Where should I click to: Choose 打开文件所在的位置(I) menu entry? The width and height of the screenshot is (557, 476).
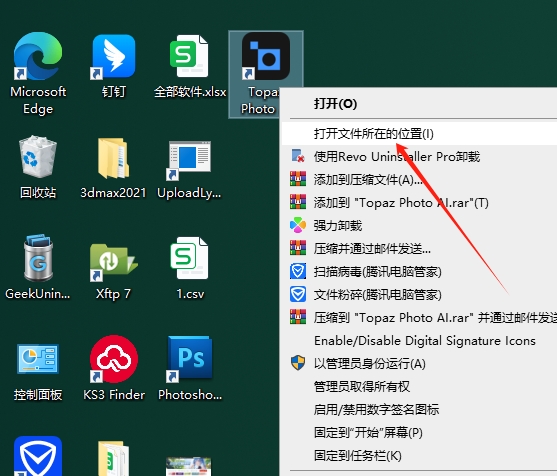click(419, 134)
